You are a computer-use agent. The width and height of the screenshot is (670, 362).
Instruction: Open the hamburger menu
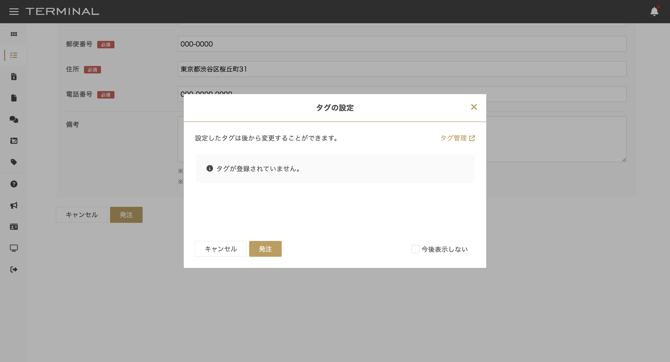pyautogui.click(x=14, y=12)
